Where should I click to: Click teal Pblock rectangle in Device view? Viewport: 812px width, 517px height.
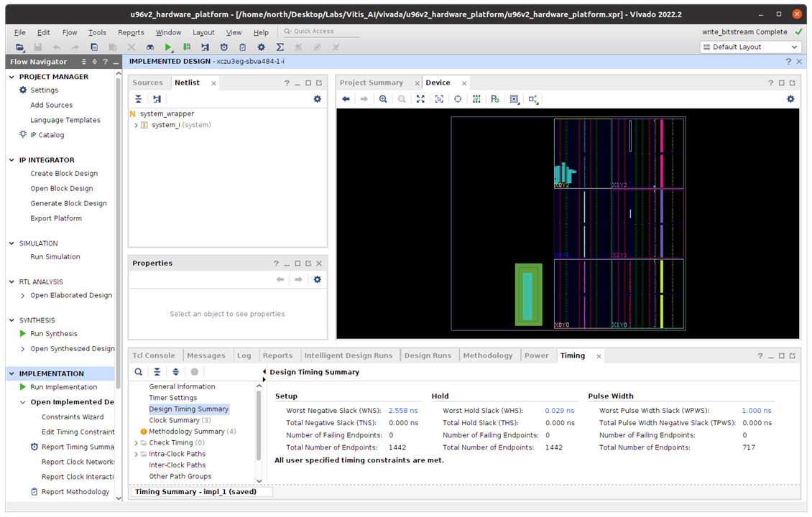[527, 296]
